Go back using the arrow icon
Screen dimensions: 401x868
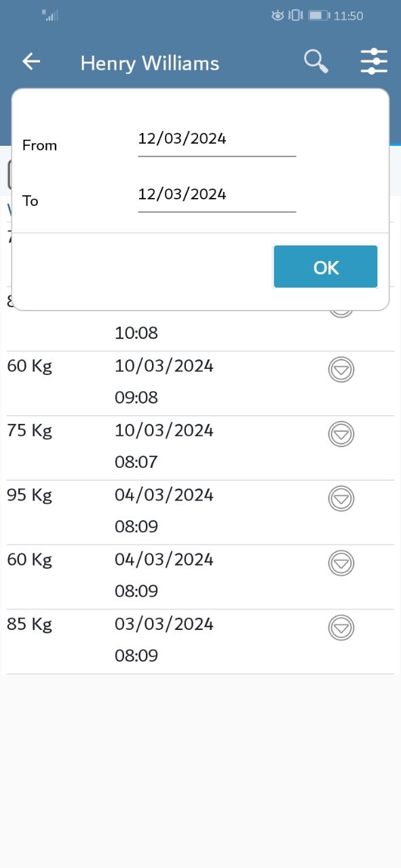31,62
